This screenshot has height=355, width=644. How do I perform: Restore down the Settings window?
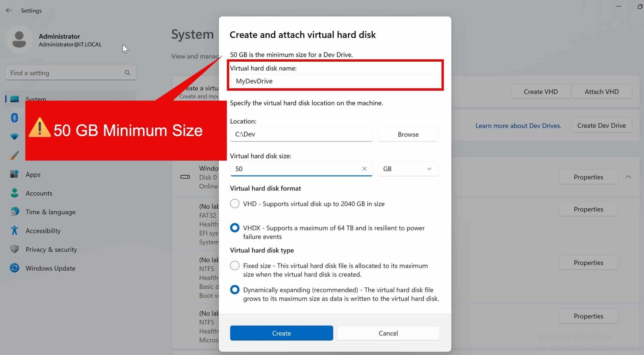pyautogui.click(x=640, y=6)
